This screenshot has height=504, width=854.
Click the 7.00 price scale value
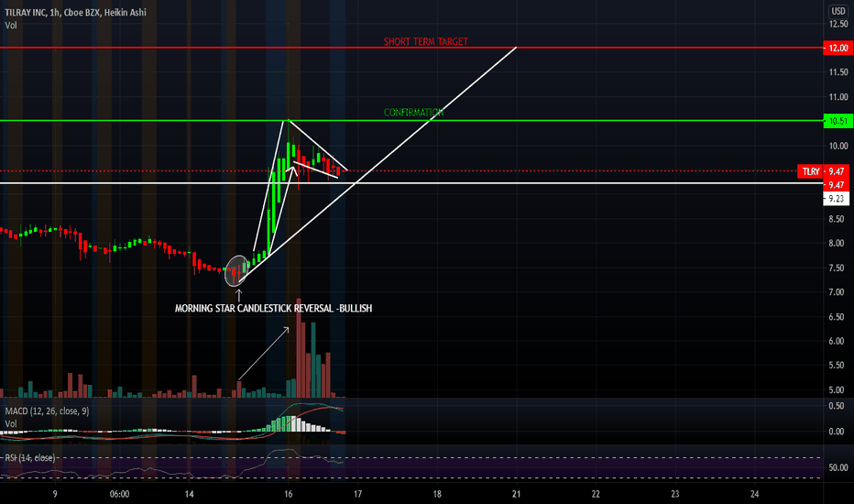pos(838,292)
